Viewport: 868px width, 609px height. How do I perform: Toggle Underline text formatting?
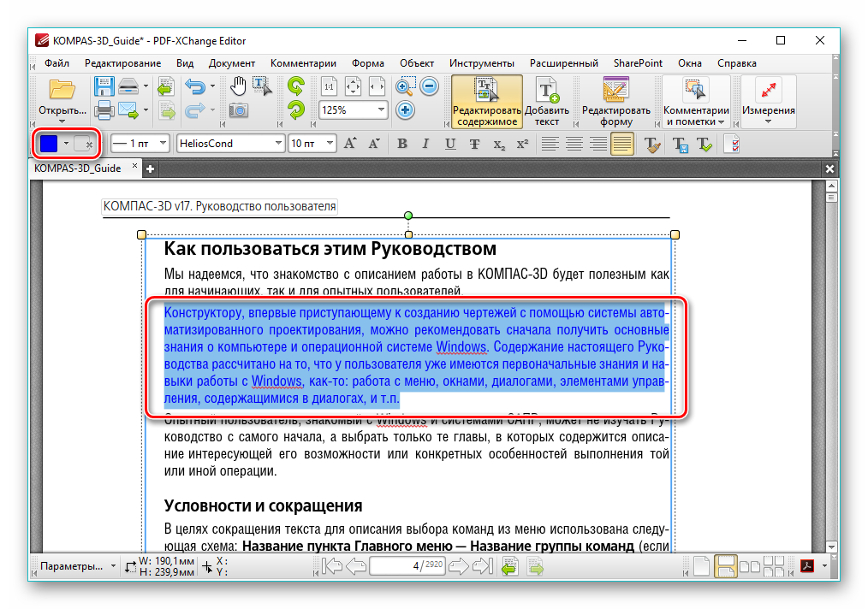tap(450, 144)
